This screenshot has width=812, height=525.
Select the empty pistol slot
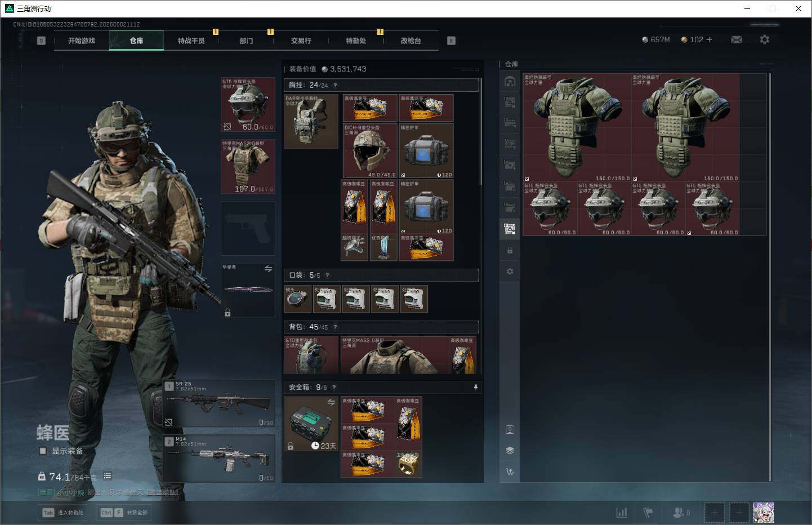pyautogui.click(x=248, y=228)
